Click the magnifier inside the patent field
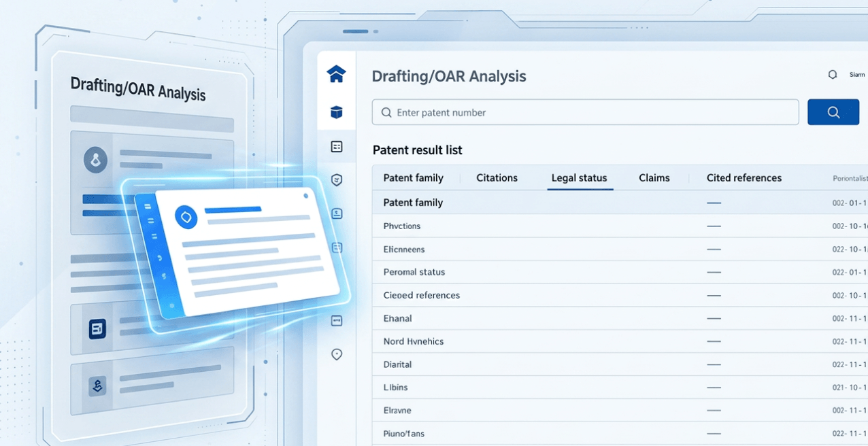The width and height of the screenshot is (868, 446). tap(386, 113)
